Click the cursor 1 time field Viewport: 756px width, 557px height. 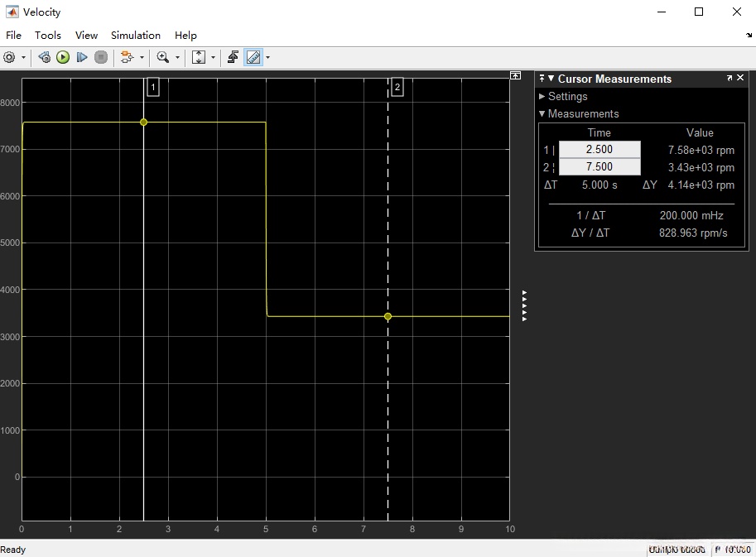coord(600,150)
